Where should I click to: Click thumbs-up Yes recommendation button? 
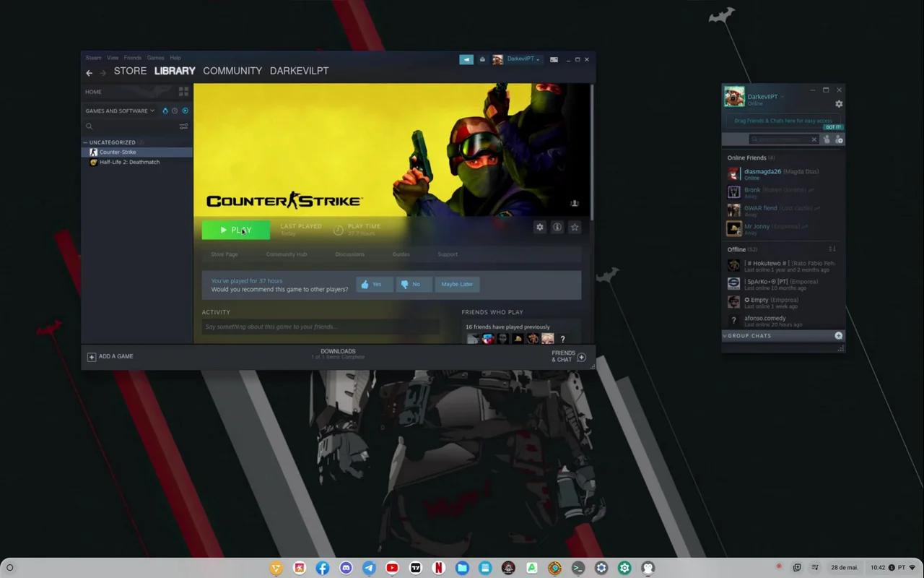(374, 284)
